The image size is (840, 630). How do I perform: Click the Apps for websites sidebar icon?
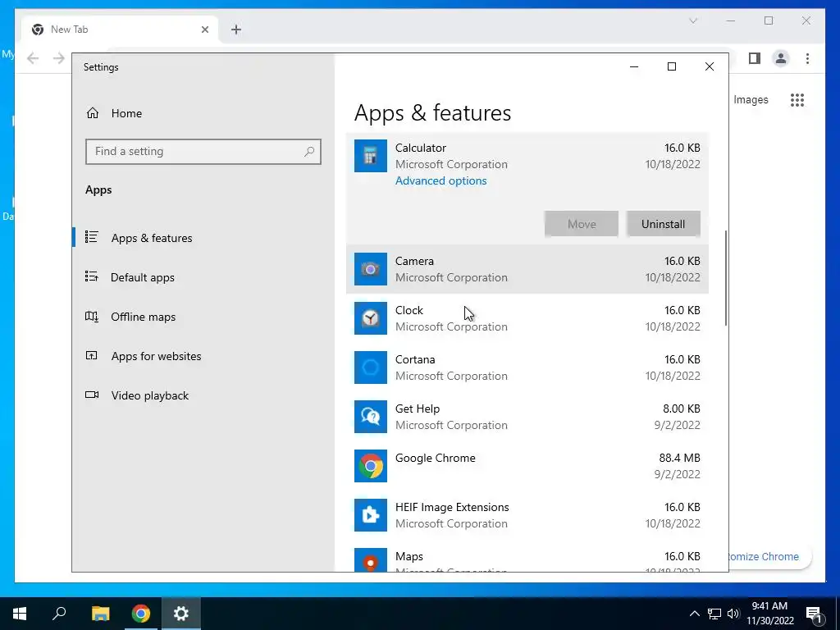tap(92, 356)
